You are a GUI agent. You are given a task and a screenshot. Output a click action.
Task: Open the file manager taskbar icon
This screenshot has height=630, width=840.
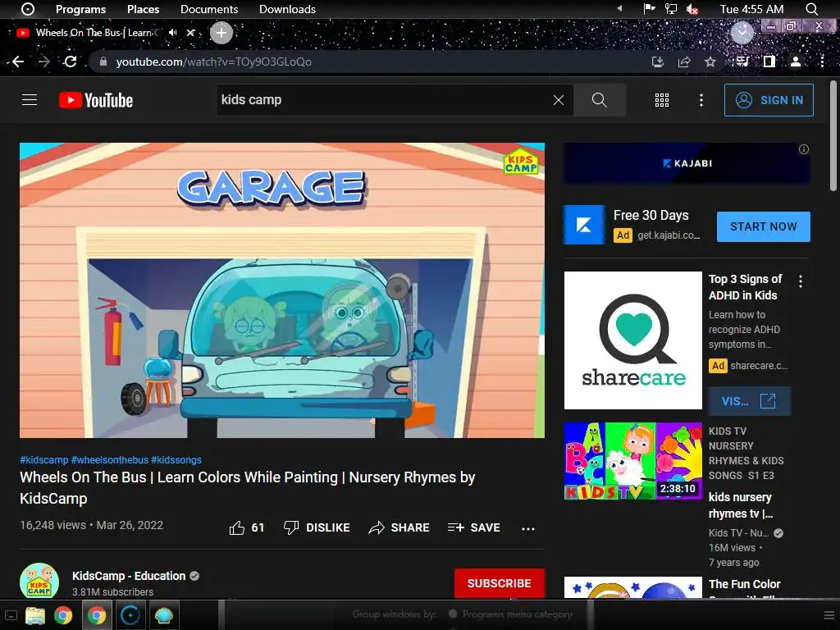35,615
